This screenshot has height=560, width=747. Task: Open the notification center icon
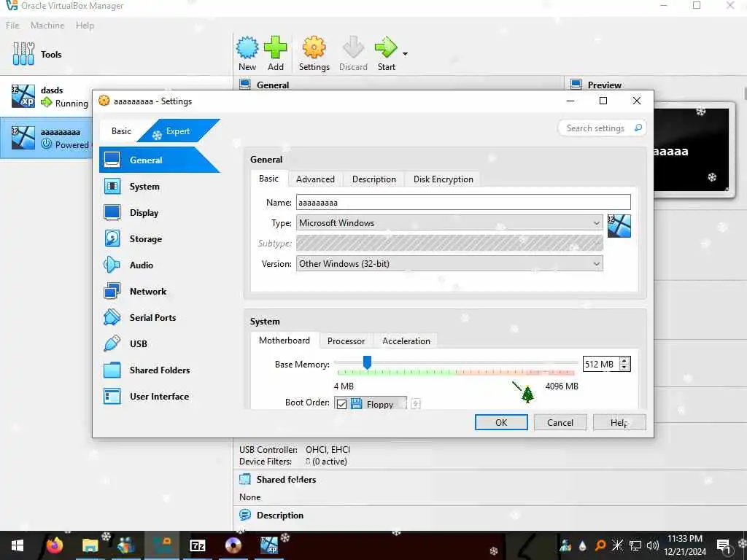pyautogui.click(x=723, y=545)
